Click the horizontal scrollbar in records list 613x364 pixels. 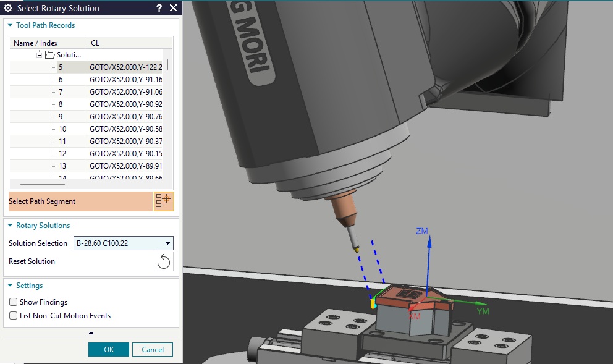tap(43, 184)
